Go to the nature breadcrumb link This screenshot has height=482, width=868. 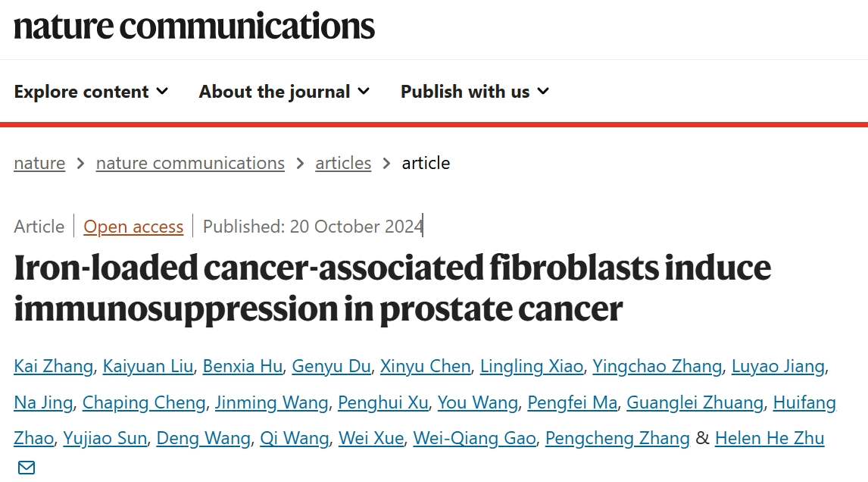[x=39, y=163]
